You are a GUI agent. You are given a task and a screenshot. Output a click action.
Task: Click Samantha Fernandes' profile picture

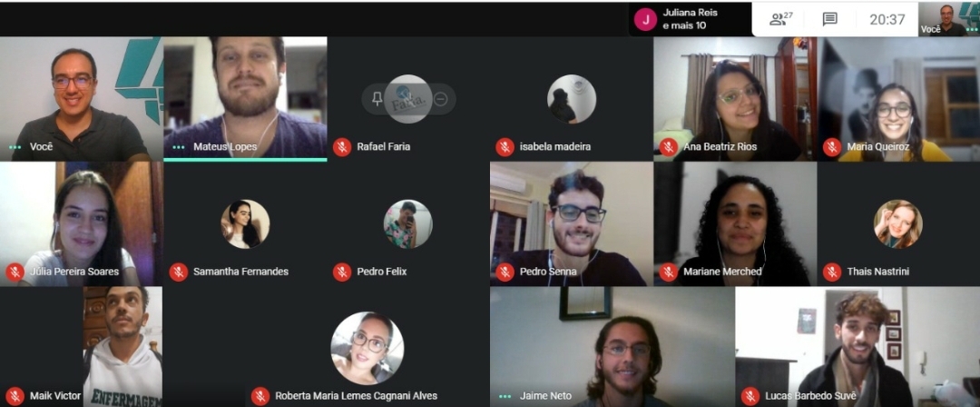245,224
